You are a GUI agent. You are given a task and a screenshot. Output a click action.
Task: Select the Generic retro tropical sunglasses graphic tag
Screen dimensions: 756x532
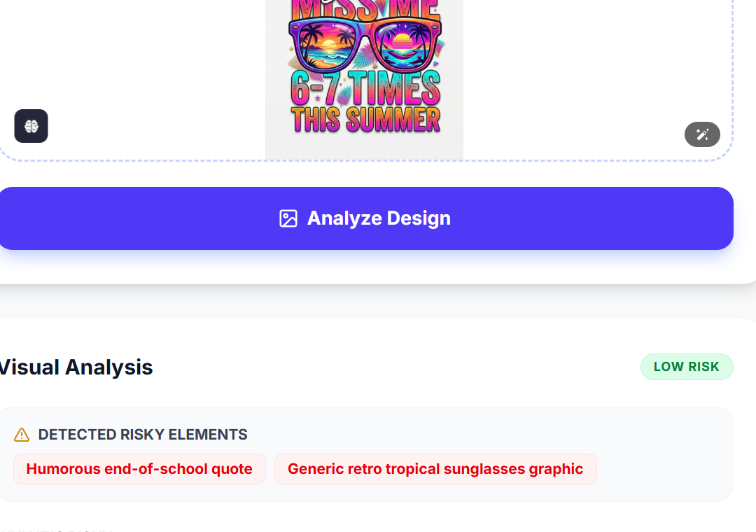(435, 469)
